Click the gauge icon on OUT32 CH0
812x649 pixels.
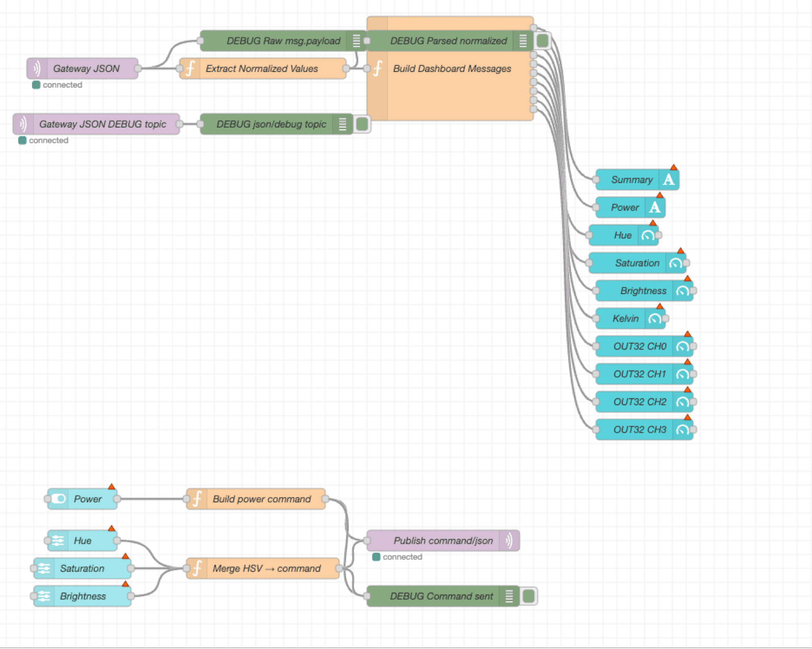pyautogui.click(x=682, y=346)
